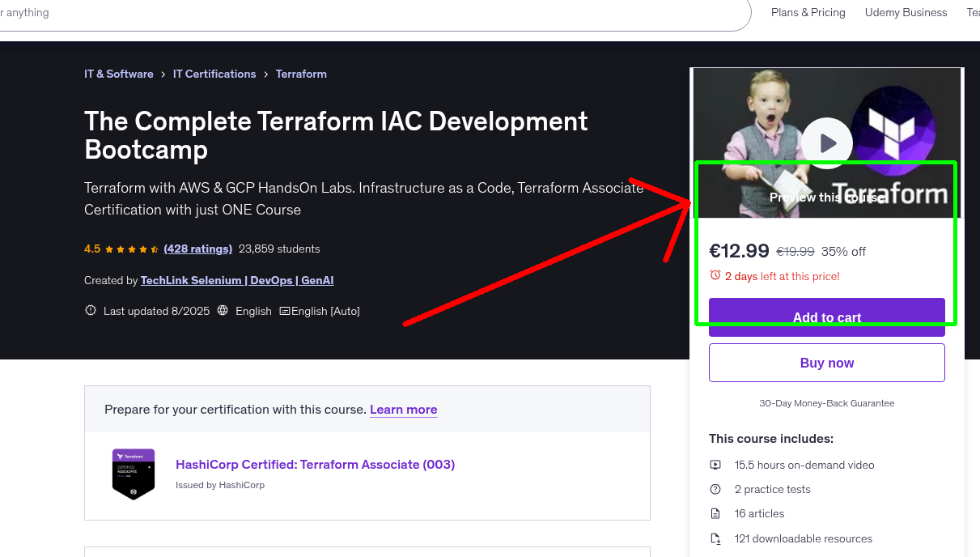Viewport: 980px width, 557px height.
Task: Click the HashiCorp Terraform Associate badge
Action: [133, 474]
